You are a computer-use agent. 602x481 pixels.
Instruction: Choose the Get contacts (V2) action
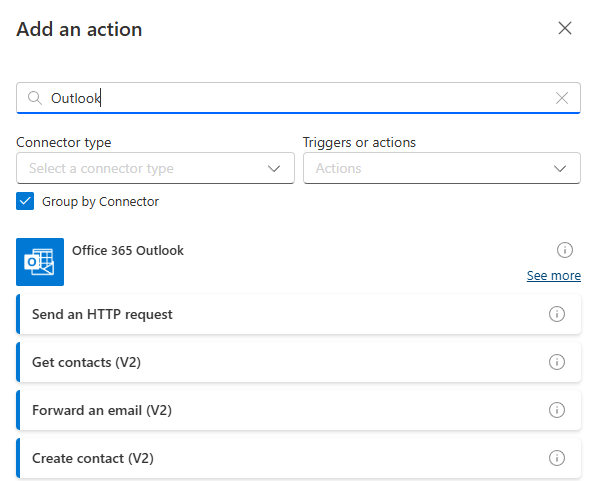tap(86, 362)
